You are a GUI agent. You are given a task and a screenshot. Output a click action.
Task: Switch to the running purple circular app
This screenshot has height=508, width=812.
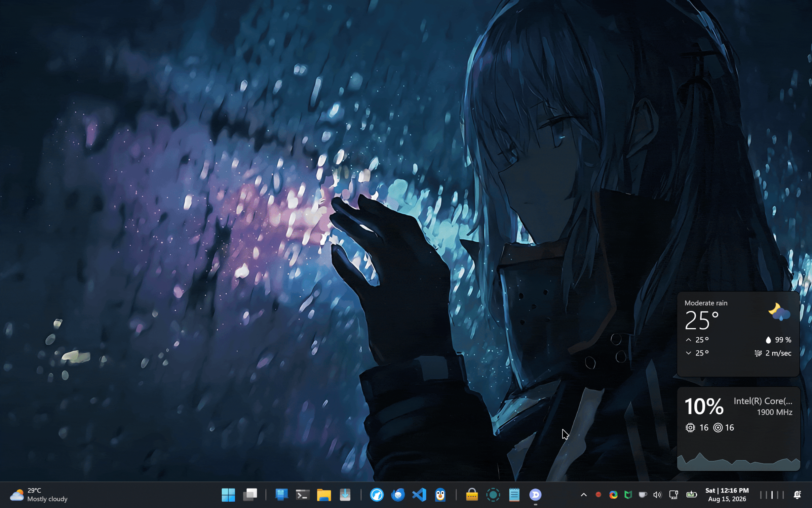pos(535,494)
